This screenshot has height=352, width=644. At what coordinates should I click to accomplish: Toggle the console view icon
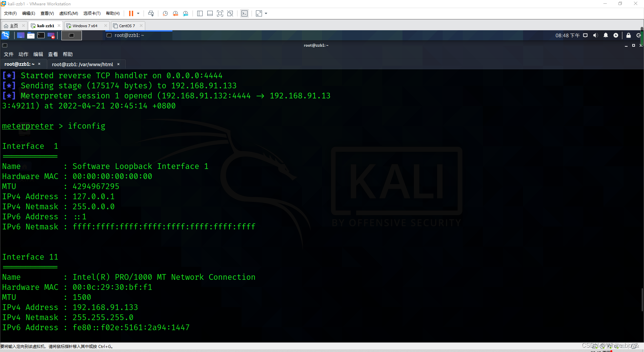[245, 13]
